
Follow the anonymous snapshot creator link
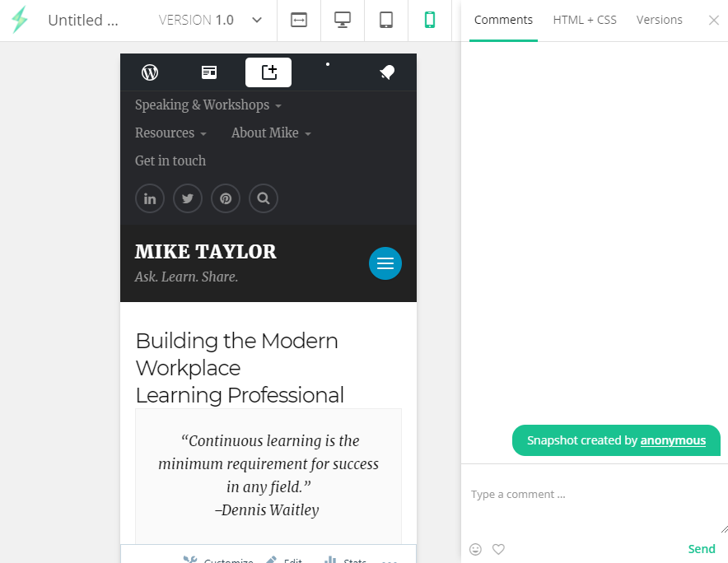coord(674,440)
